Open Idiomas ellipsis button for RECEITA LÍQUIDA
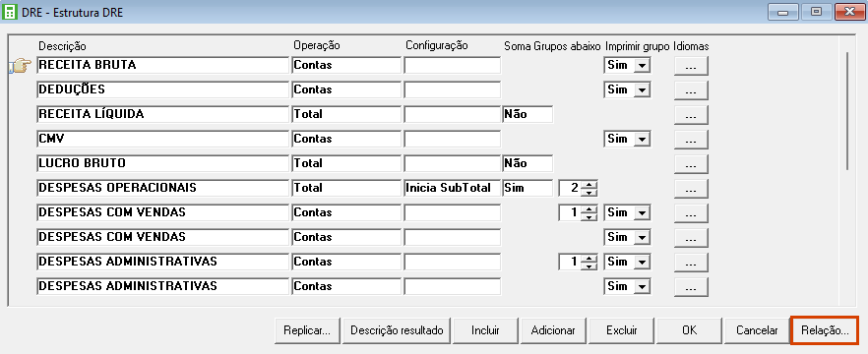This screenshot has width=868, height=354. pyautogui.click(x=691, y=115)
